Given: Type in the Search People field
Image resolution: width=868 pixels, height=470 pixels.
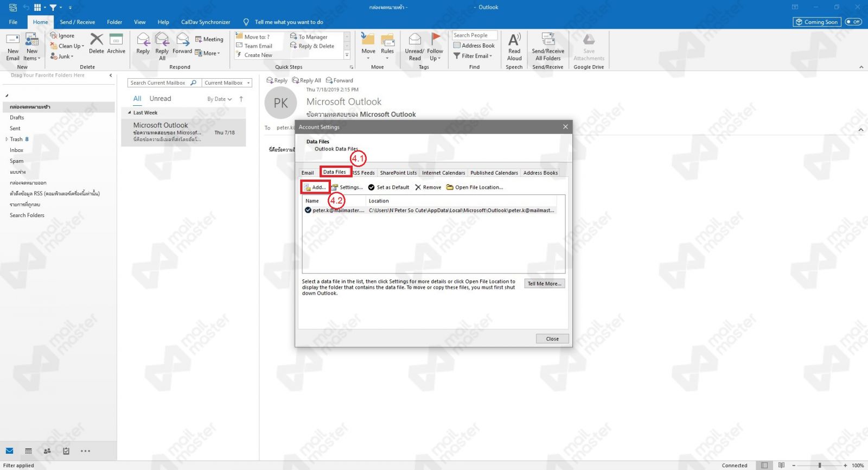Looking at the screenshot, I should coord(474,35).
